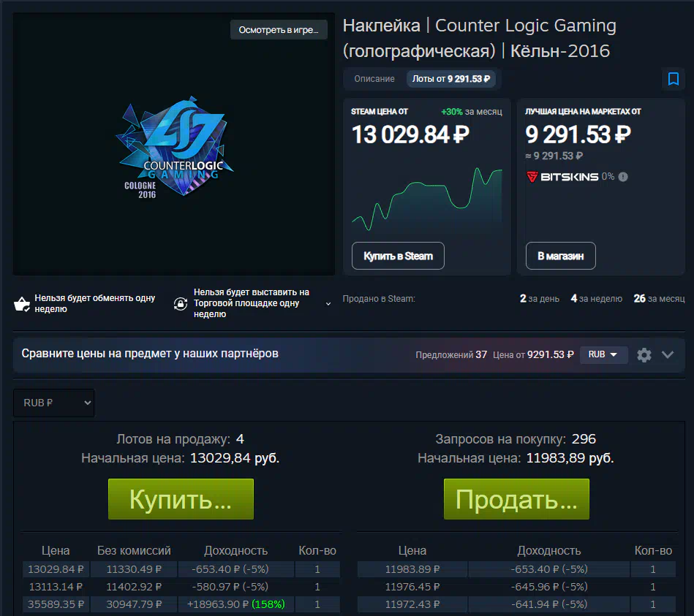The height and width of the screenshot is (616, 694).
Task: Click the Bitskins logo
Action: tap(562, 177)
